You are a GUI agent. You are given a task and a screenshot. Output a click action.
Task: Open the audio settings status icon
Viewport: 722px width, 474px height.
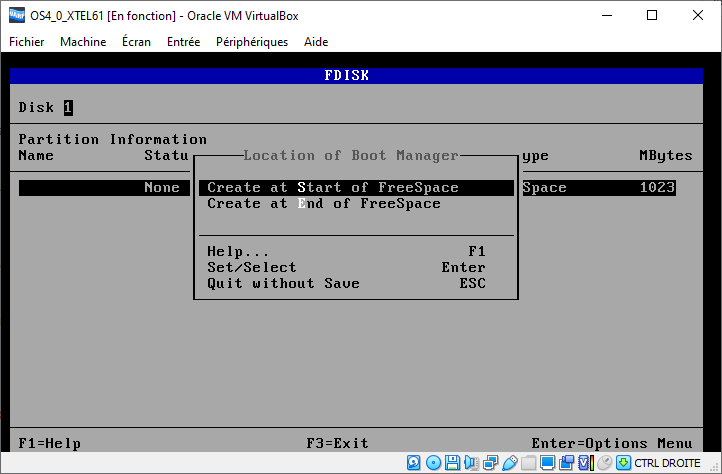(x=471, y=463)
